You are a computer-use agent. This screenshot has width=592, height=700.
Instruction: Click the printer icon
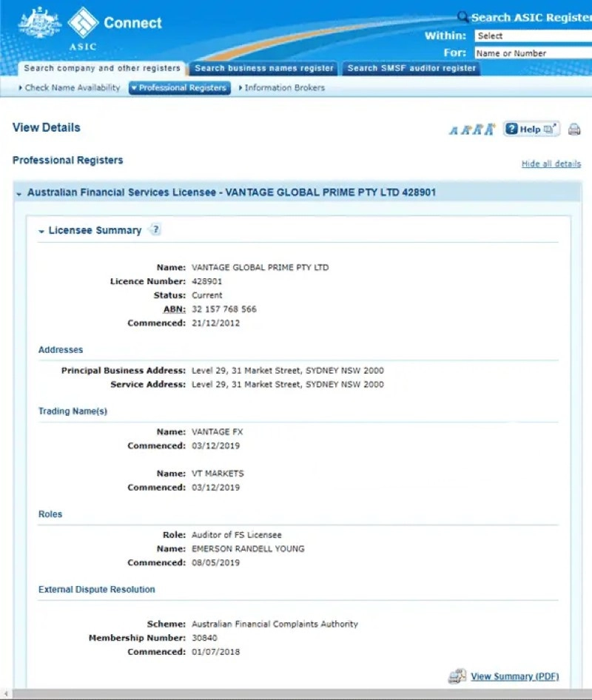click(574, 129)
